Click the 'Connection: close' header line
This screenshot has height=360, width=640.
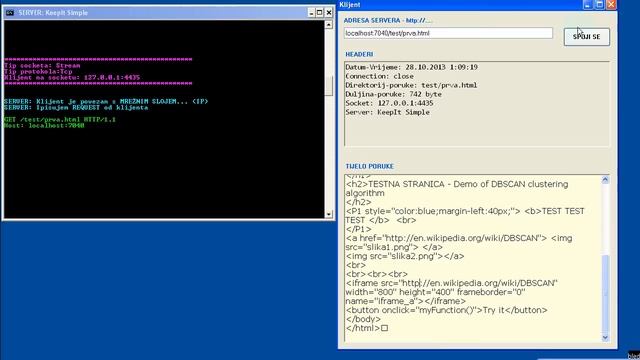point(379,76)
